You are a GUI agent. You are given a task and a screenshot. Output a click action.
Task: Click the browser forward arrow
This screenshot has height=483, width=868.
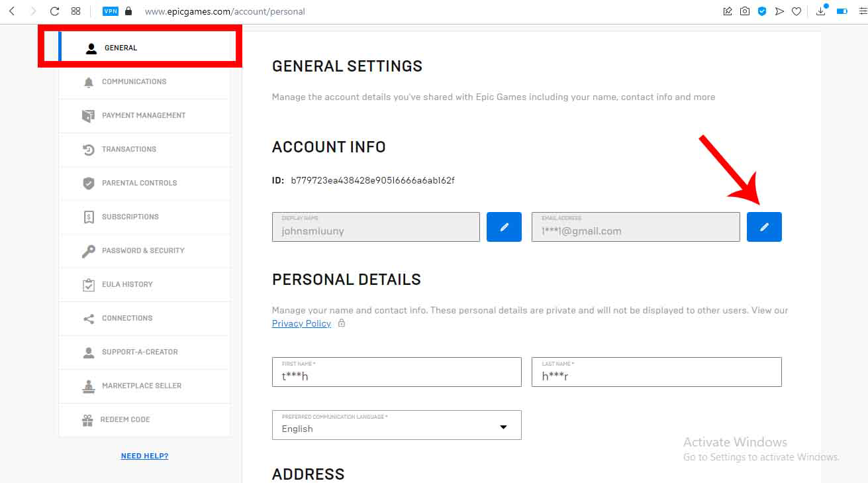(33, 11)
